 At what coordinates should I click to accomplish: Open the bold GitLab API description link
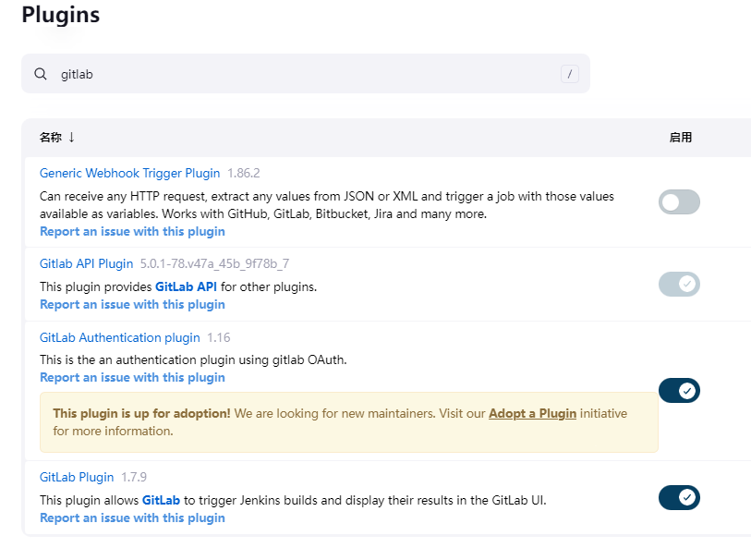(186, 286)
